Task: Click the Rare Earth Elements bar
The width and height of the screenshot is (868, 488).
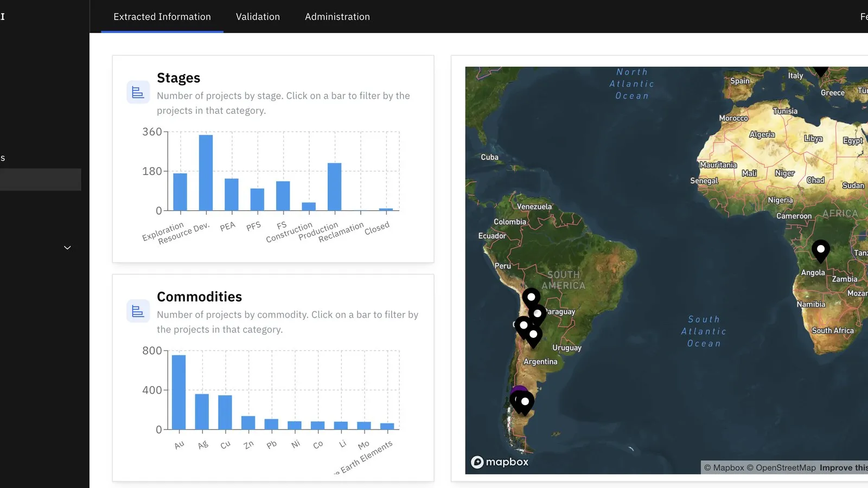Action: 387,426
